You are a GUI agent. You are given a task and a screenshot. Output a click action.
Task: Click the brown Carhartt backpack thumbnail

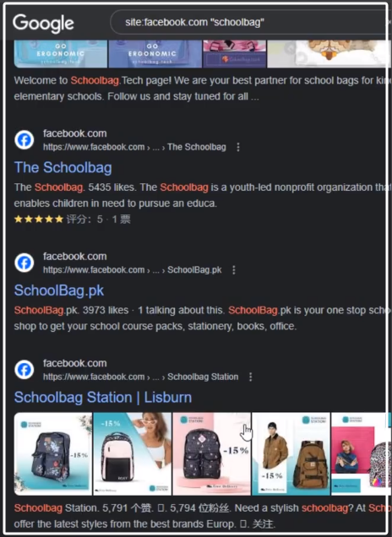[x=291, y=453]
